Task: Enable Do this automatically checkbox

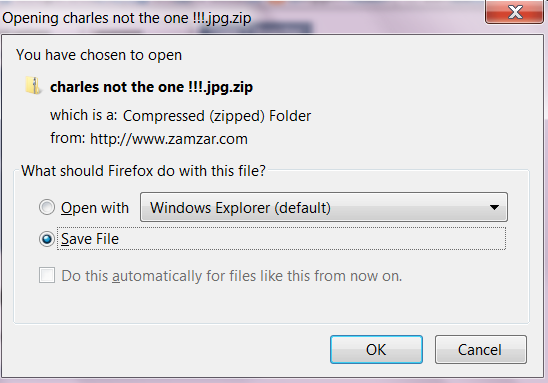Action: 47,275
